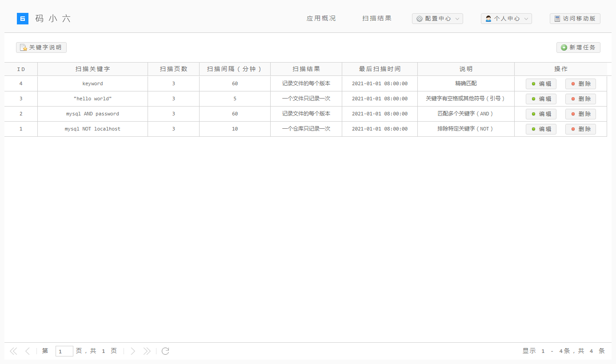Image resolution: width=616 pixels, height=364 pixels.
Task: Click the 匹配多个关键字（AND）cell
Action: tap(466, 114)
